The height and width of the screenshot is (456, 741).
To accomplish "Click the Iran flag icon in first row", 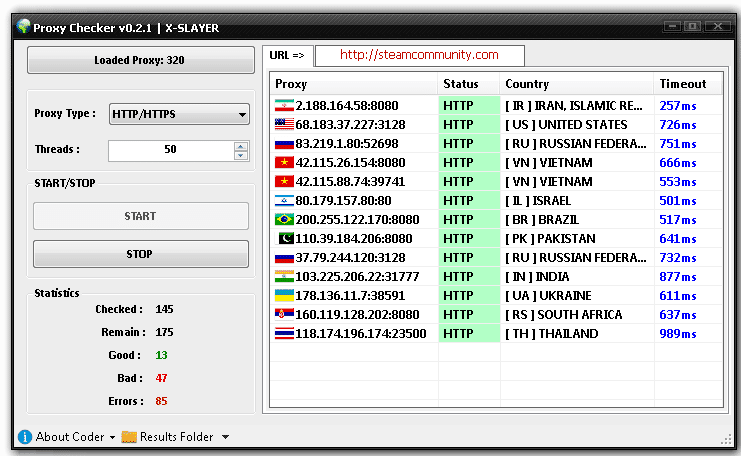I will click(x=284, y=106).
